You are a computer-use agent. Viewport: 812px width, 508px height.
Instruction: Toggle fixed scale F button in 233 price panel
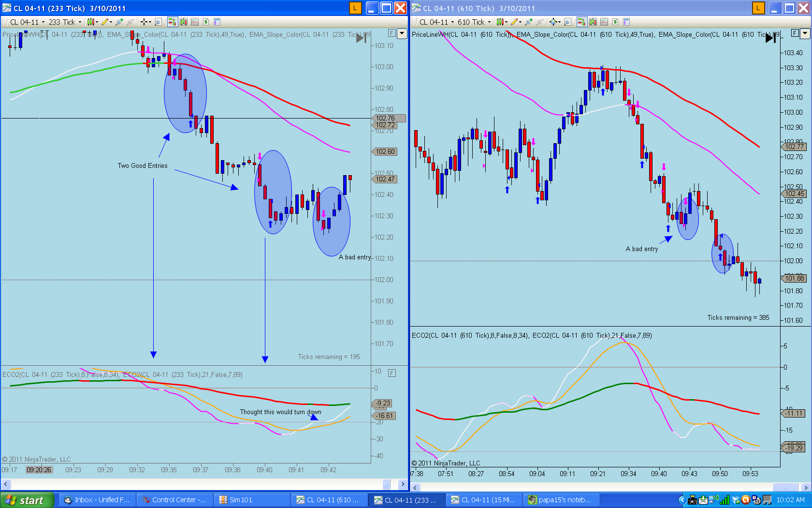(x=392, y=33)
